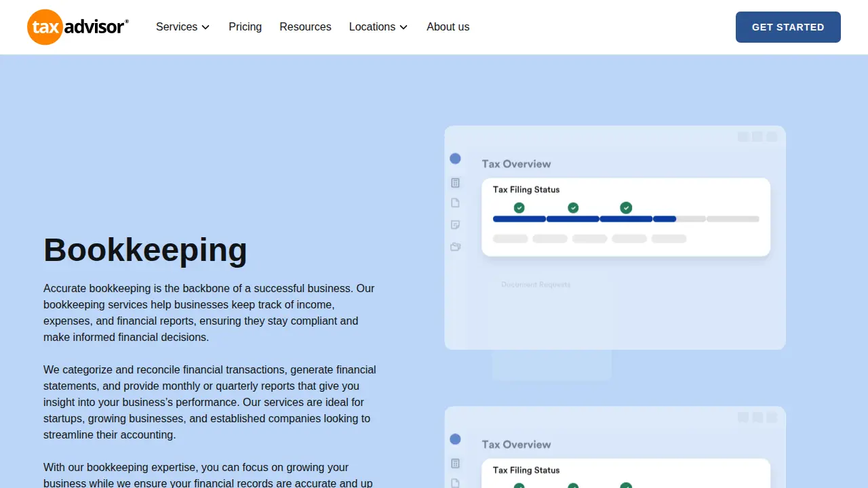Click the paragraph starting "Accurate bookkeeping is the backbone"
This screenshot has width=868, height=488.
pos(210,312)
